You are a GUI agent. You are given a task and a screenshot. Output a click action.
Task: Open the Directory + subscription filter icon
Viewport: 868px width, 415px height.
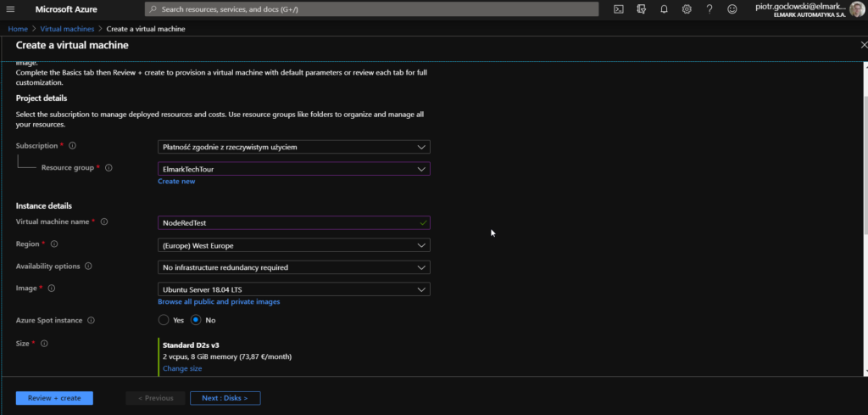tap(642, 9)
